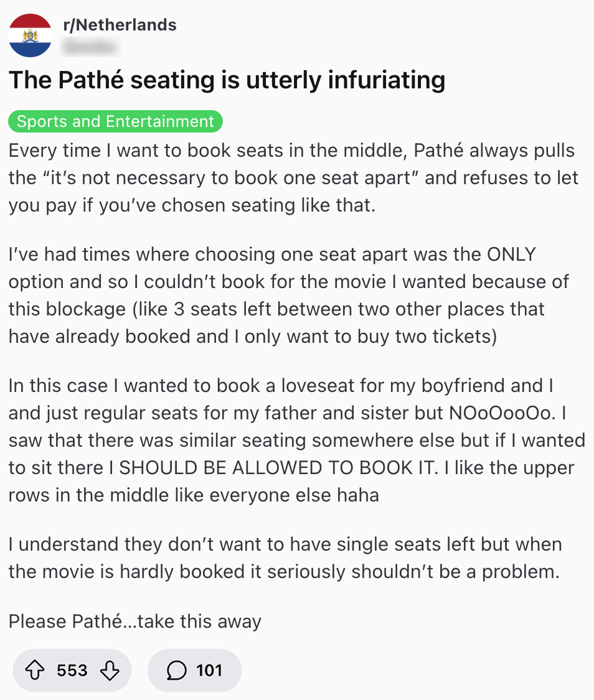Click the "SHOULD BE ALLOWED TO BOOK IT" phrase
The width and height of the screenshot is (594, 700).
tap(273, 468)
